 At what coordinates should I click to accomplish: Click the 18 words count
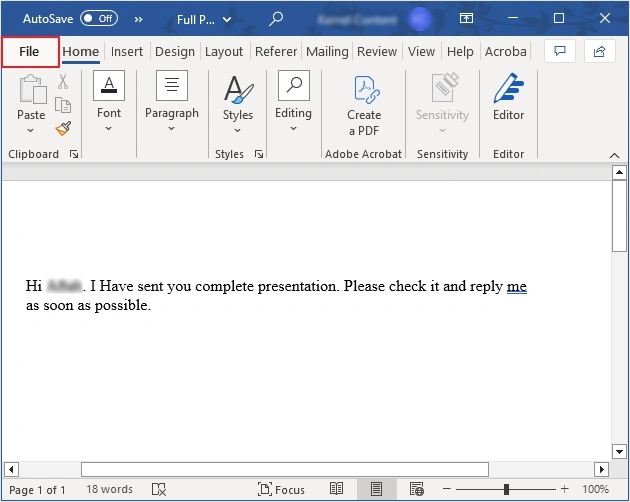click(x=109, y=489)
